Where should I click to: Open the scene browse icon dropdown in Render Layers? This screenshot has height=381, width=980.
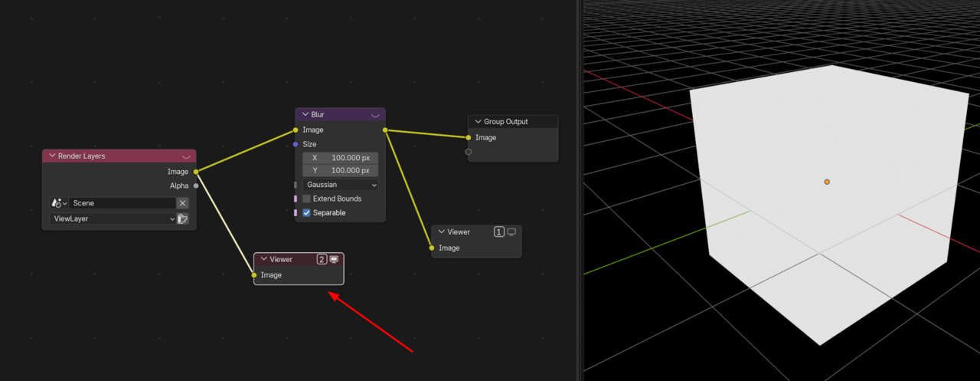(59, 203)
